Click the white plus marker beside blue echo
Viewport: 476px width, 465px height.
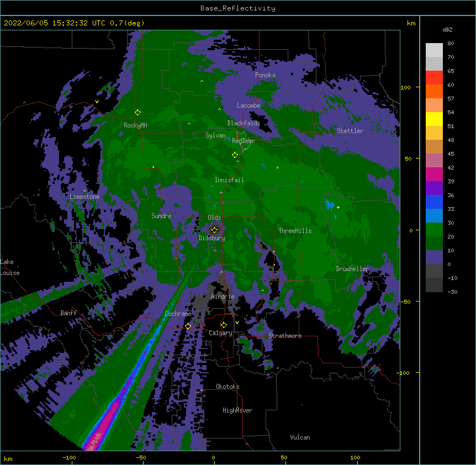[338, 207]
